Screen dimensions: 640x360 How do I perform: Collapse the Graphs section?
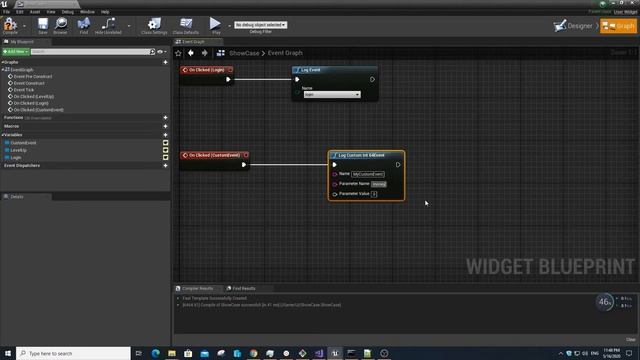coord(2,62)
